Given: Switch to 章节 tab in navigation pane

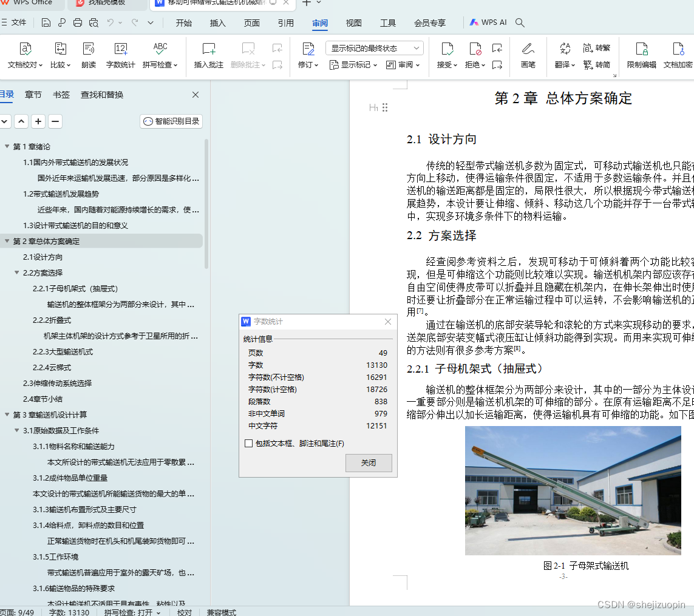Looking at the screenshot, I should (x=33, y=95).
